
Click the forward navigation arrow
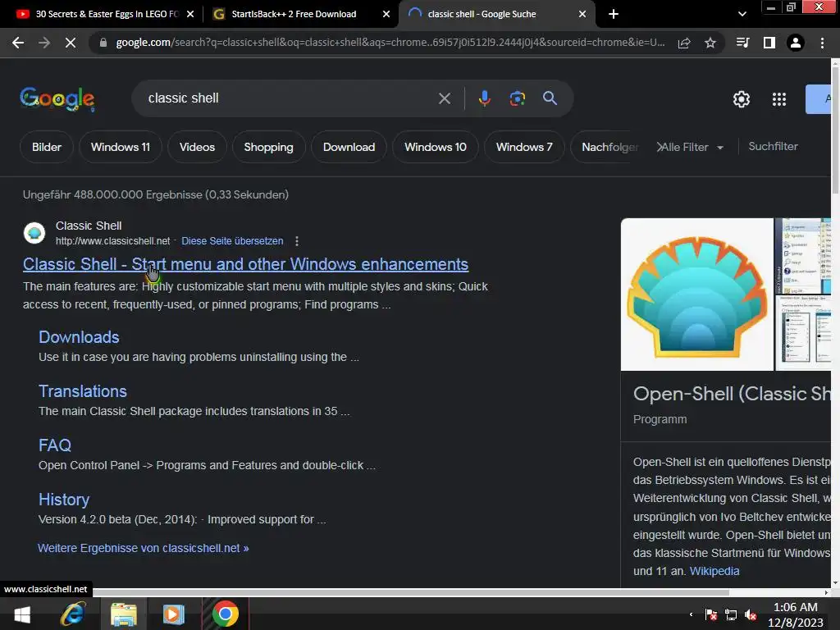pos(44,43)
